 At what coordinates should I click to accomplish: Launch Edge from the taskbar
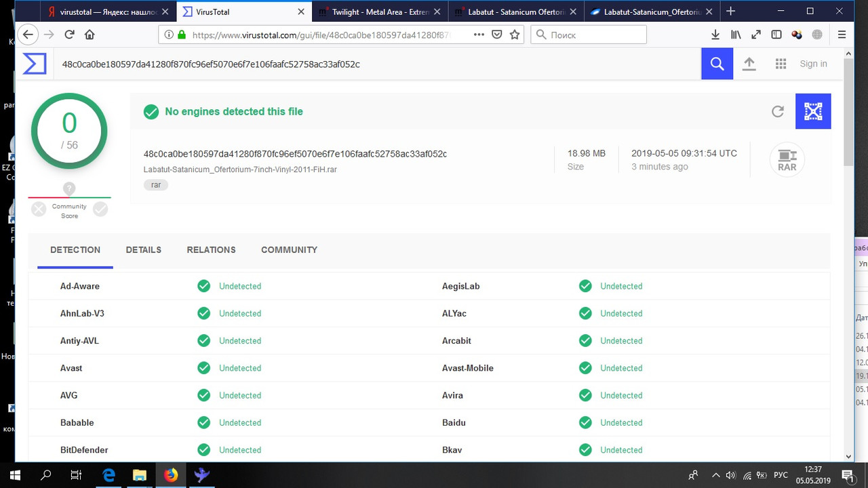(x=108, y=475)
